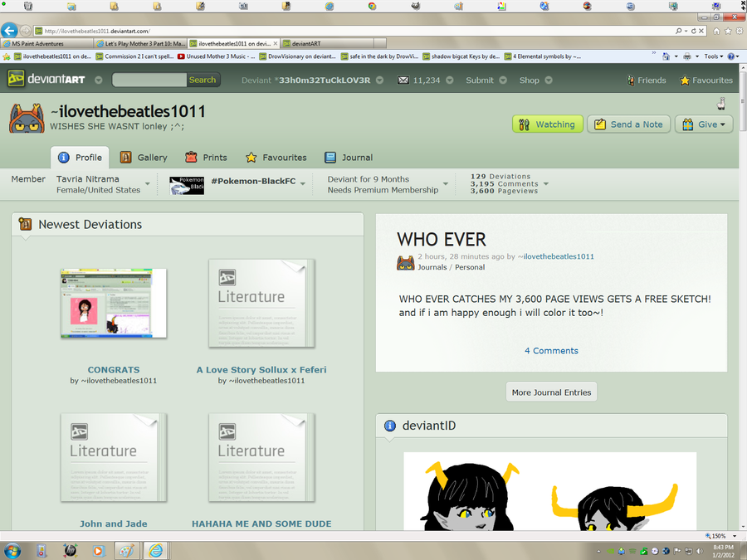The width and height of the screenshot is (747, 560).
Task: Toggle the Watching button
Action: [548, 124]
